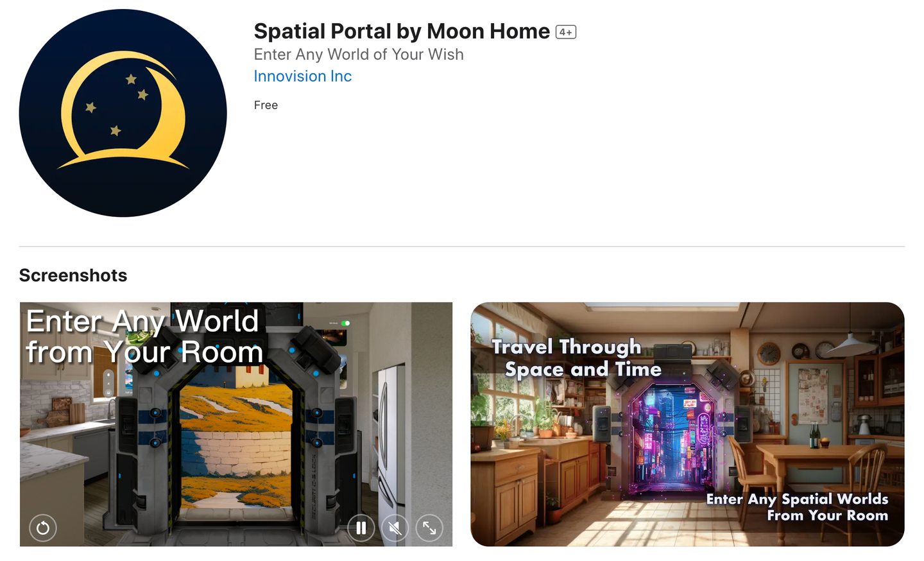Toggle the green switch in the video
The image size is (924, 561).
[345, 323]
